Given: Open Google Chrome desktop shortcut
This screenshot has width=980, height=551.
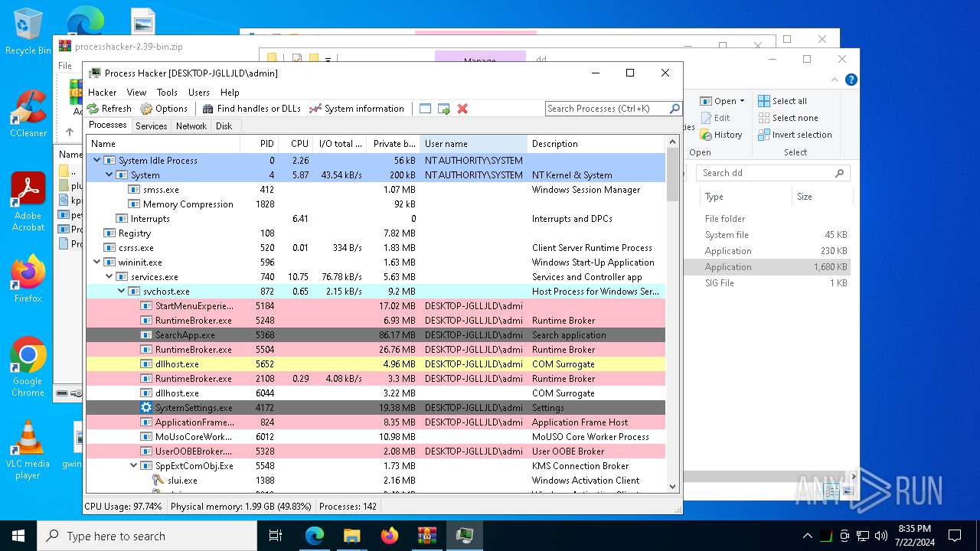Looking at the screenshot, I should (x=28, y=367).
